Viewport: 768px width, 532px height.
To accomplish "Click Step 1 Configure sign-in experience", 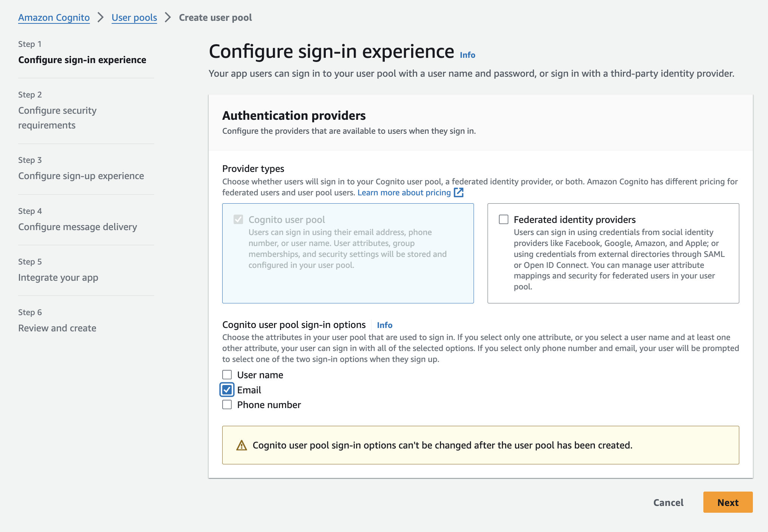I will tap(82, 60).
